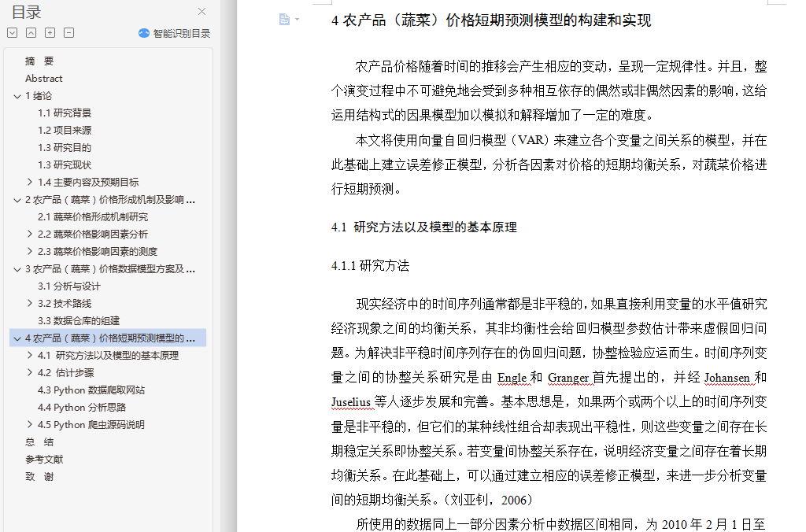Select 1.3 研究现状 outline entry

(65, 165)
